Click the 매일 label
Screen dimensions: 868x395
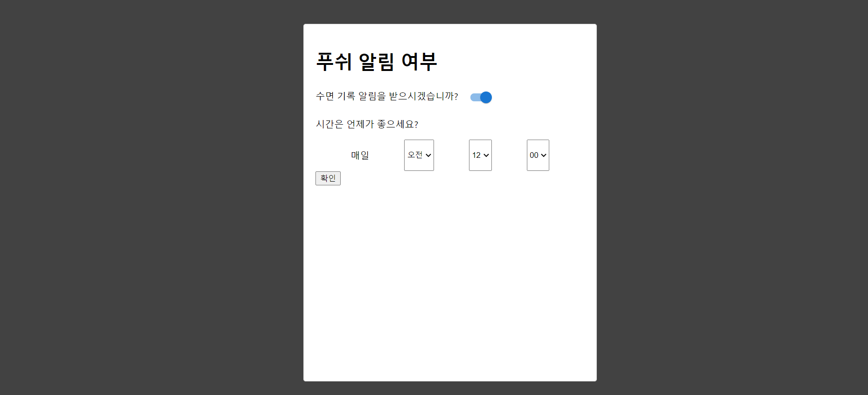(x=360, y=155)
